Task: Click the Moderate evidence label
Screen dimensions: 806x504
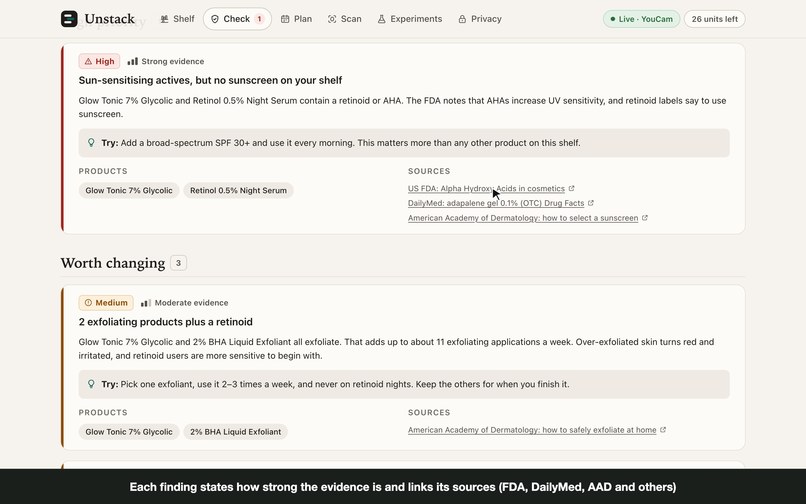Action: [191, 303]
